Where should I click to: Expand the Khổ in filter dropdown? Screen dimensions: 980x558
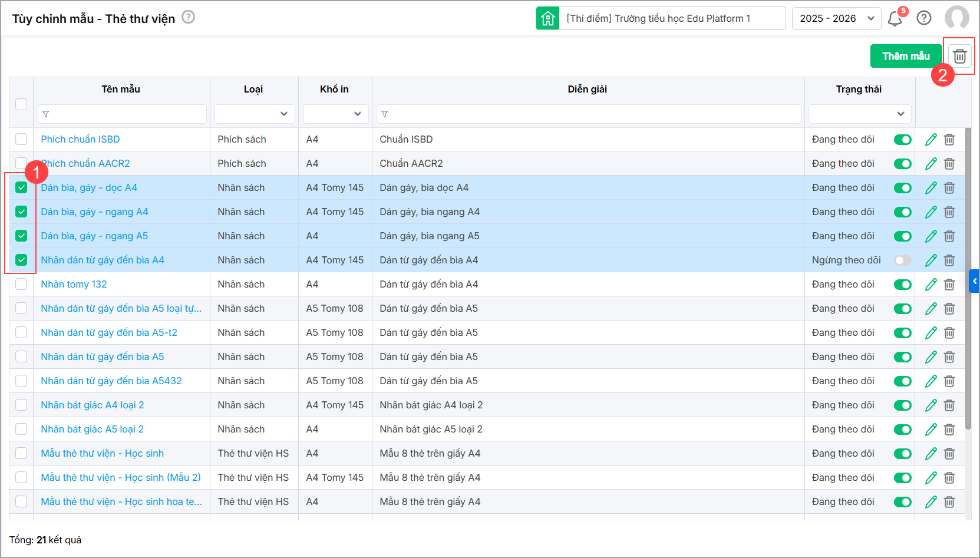(335, 114)
